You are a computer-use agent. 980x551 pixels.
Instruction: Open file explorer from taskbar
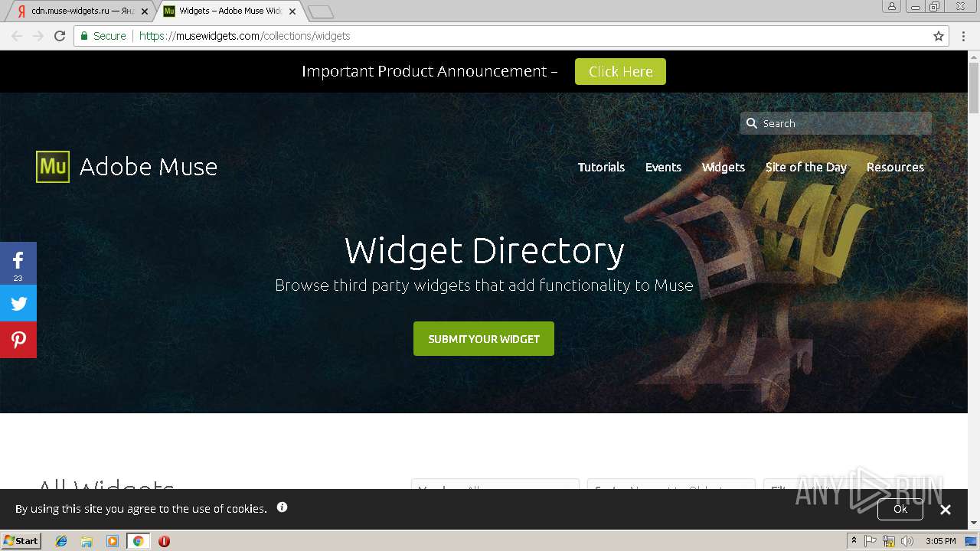pos(87,541)
